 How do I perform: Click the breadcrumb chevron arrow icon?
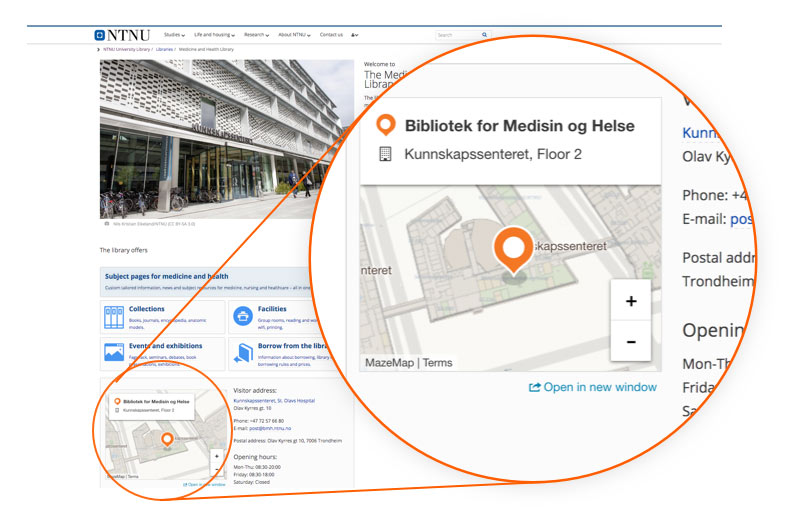(98, 50)
